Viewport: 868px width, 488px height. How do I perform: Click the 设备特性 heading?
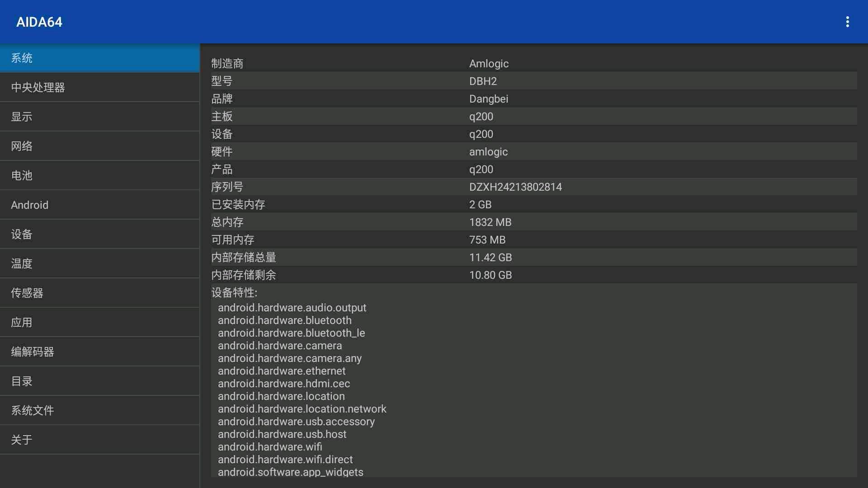click(x=234, y=293)
